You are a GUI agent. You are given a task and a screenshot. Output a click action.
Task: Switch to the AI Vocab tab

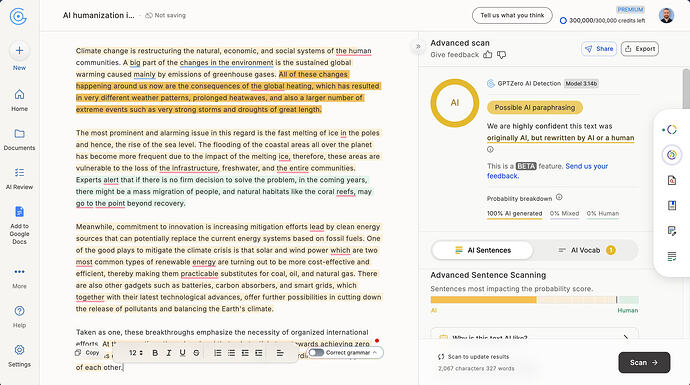tap(585, 250)
